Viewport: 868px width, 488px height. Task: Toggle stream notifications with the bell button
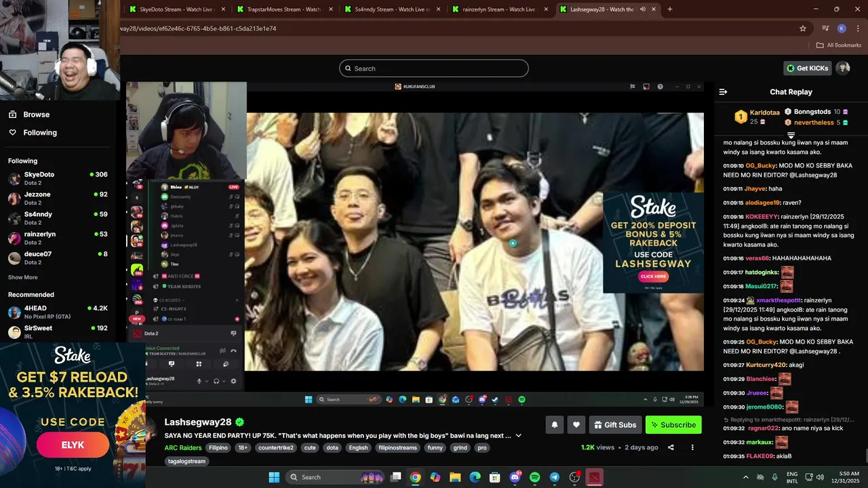554,425
